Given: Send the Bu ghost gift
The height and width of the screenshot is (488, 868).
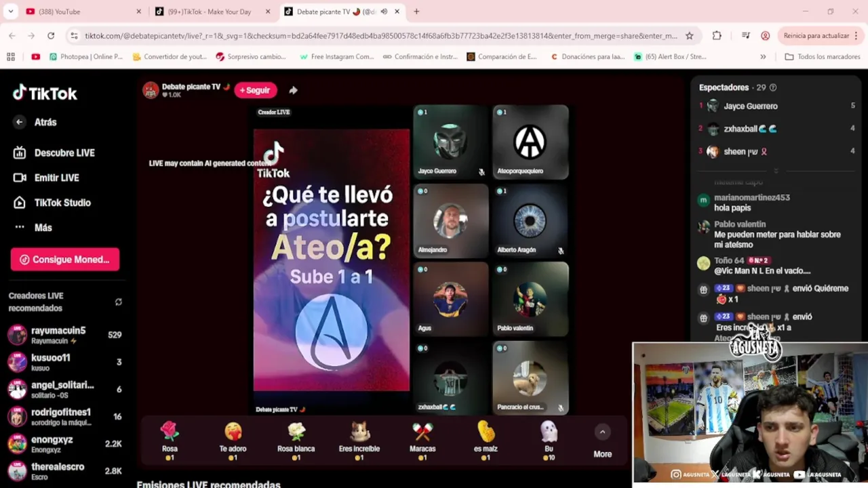Looking at the screenshot, I should click(549, 441).
